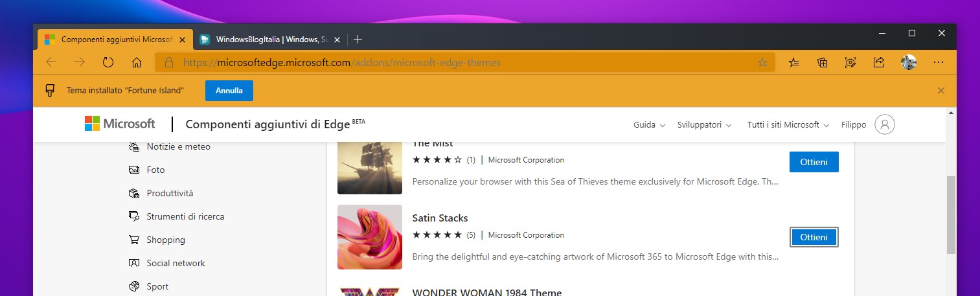980x296 pixels.
Task: Click the Share icon in toolbar
Action: click(879, 63)
